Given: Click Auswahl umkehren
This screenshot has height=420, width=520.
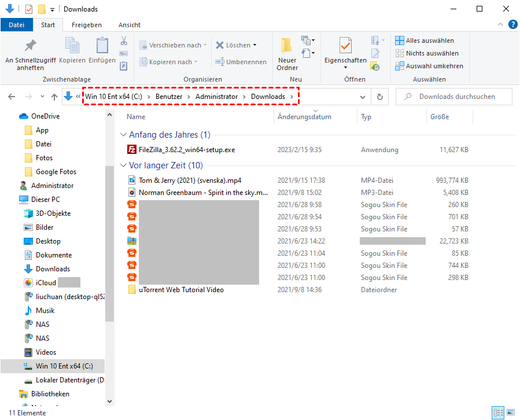Looking at the screenshot, I should click(x=429, y=66).
